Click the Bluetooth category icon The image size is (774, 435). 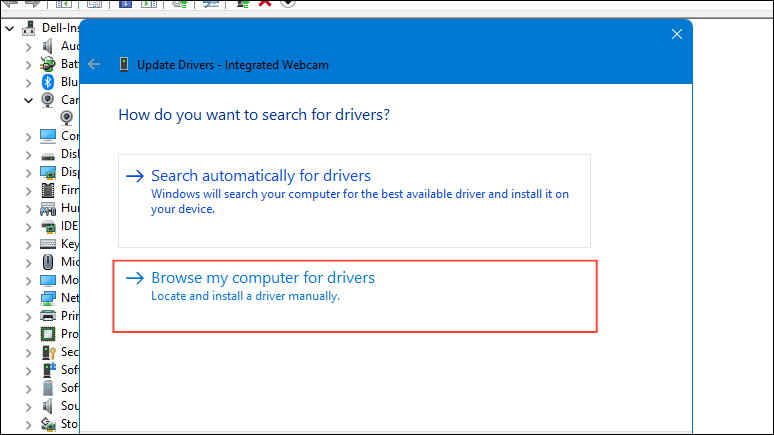pyautogui.click(x=47, y=82)
